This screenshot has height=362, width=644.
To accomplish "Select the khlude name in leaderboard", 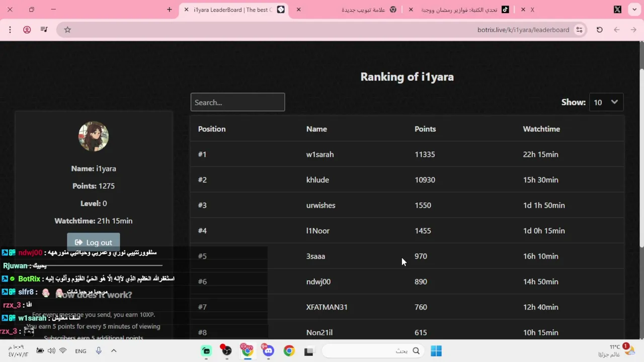I will [317, 179].
